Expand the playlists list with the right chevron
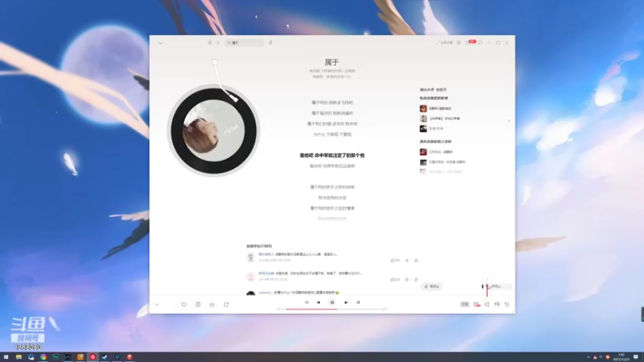Screen dimensions: 644x362 click(x=509, y=121)
